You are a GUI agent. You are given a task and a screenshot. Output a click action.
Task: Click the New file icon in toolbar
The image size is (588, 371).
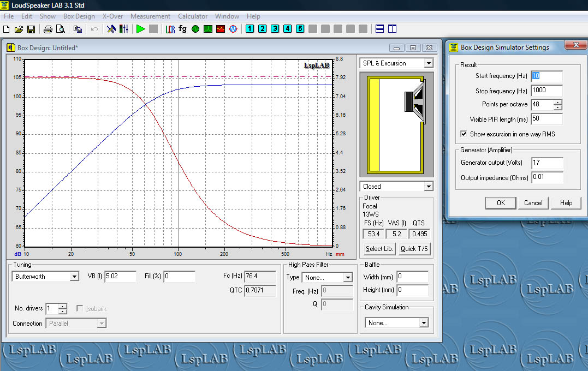(7, 29)
